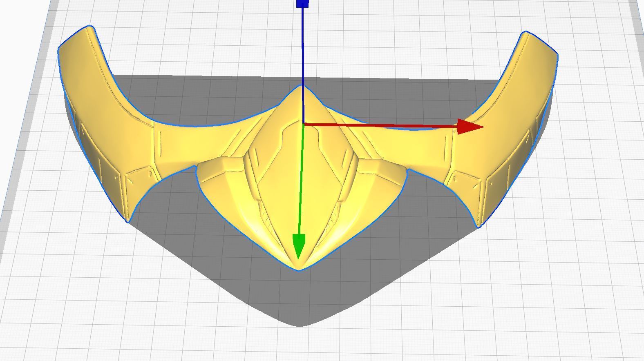Click the red X-axis arrowhead handle
Screen dimensions: 644x361
[470, 127]
